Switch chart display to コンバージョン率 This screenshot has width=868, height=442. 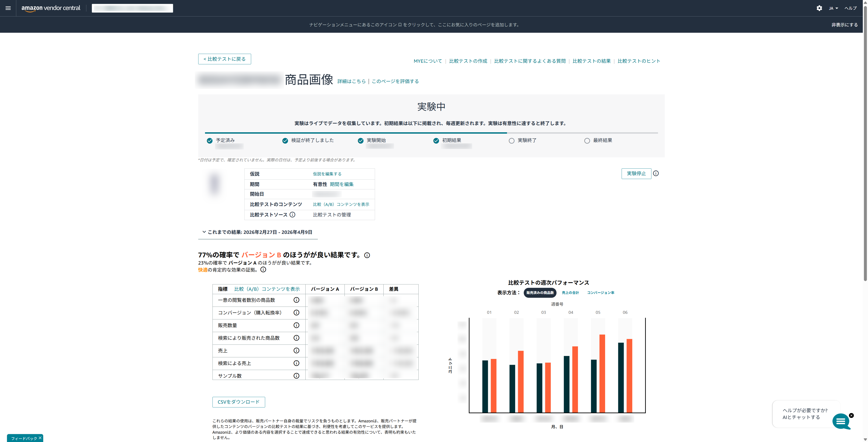pyautogui.click(x=600, y=293)
